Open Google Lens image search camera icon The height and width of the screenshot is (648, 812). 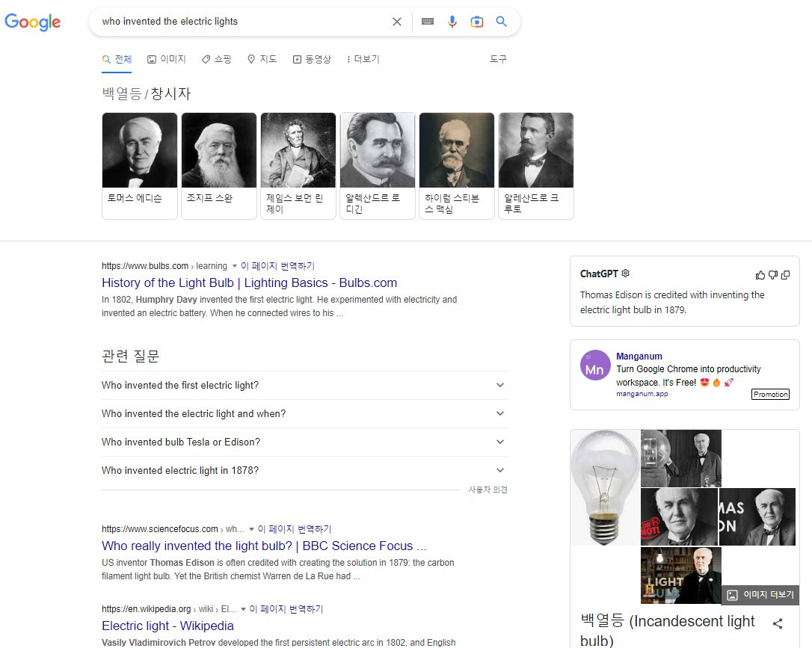pyautogui.click(x=477, y=22)
